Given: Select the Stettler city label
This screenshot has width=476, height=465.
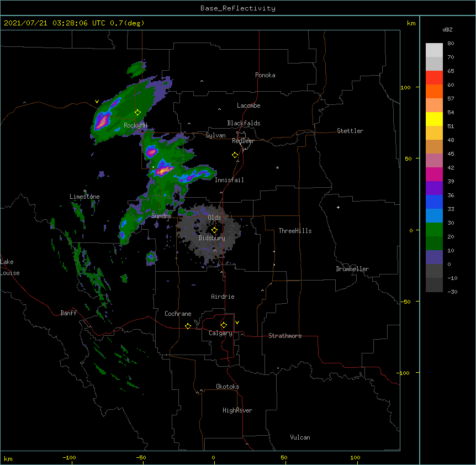Looking at the screenshot, I should (x=350, y=131).
